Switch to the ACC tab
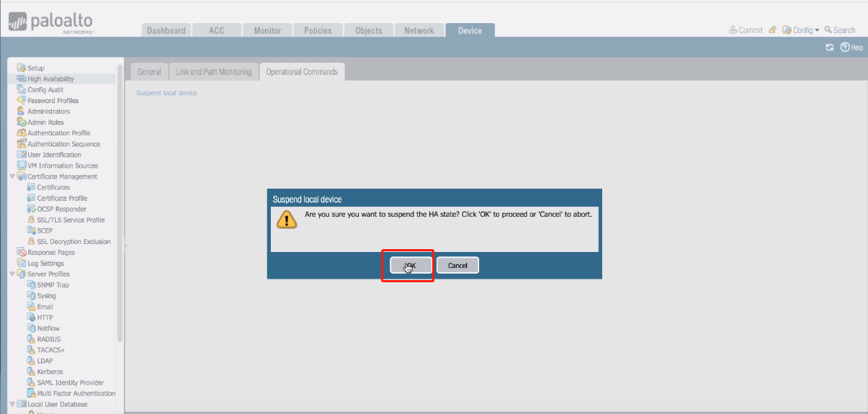The image size is (868, 414). 217,30
